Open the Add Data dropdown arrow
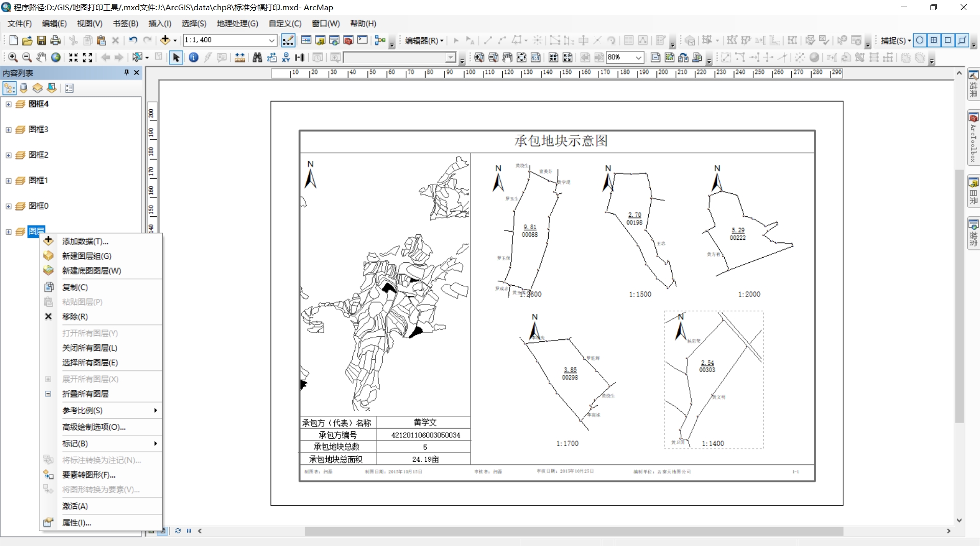980x546 pixels. pyautogui.click(x=175, y=40)
